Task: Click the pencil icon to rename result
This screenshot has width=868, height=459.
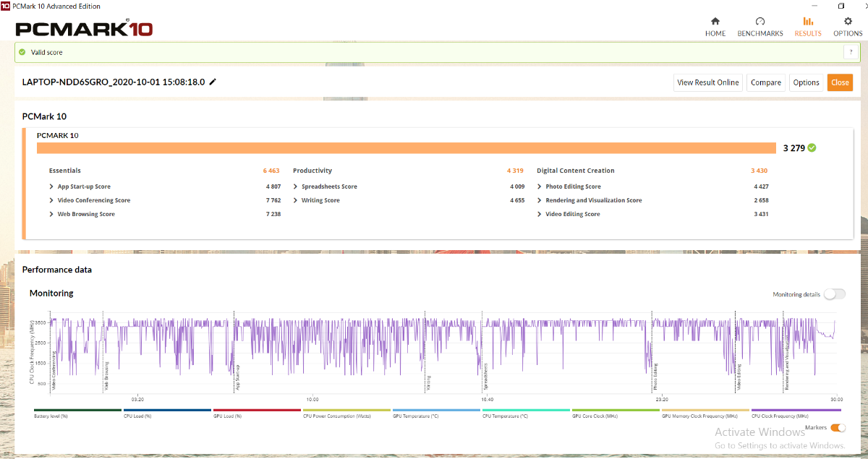Action: click(213, 82)
